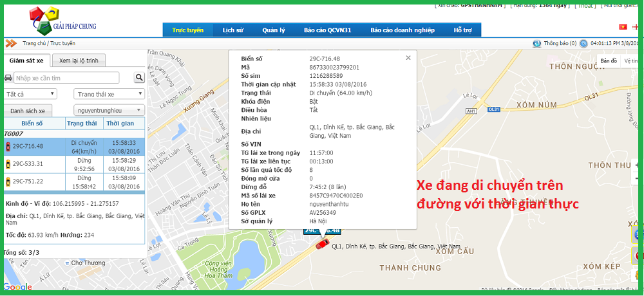Screen dimensions: 644x296
Task: Open the Báo cáo QCVN31 menu
Action: coord(328,30)
